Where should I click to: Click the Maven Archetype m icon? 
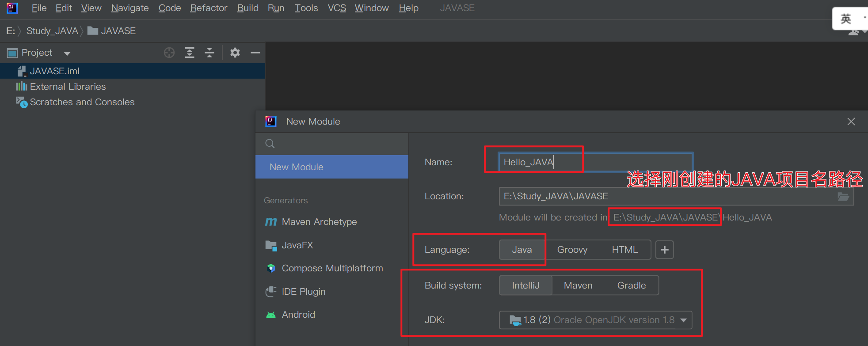point(271,222)
